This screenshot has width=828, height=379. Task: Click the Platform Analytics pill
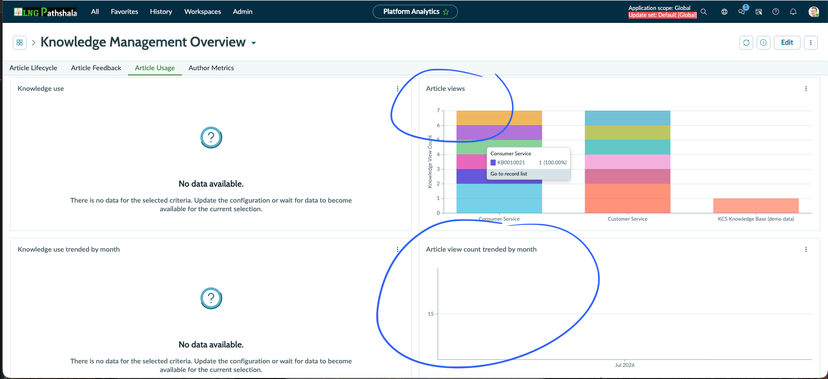click(415, 12)
